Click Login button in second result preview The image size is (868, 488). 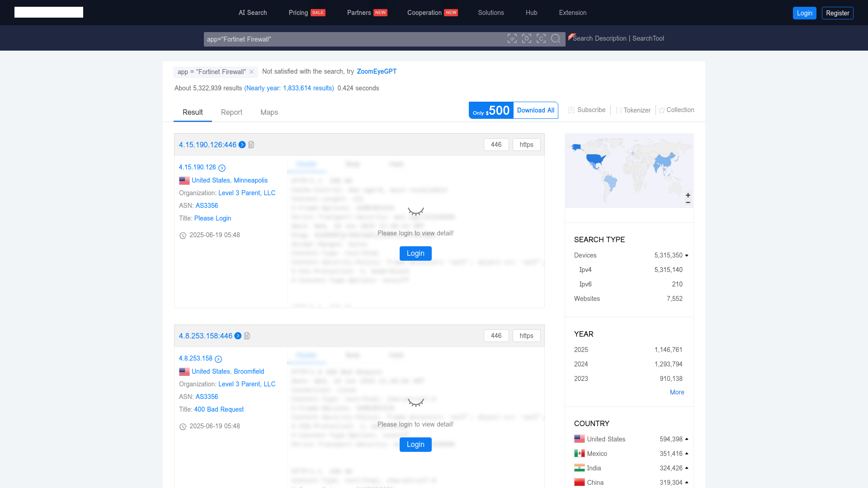pos(415,445)
